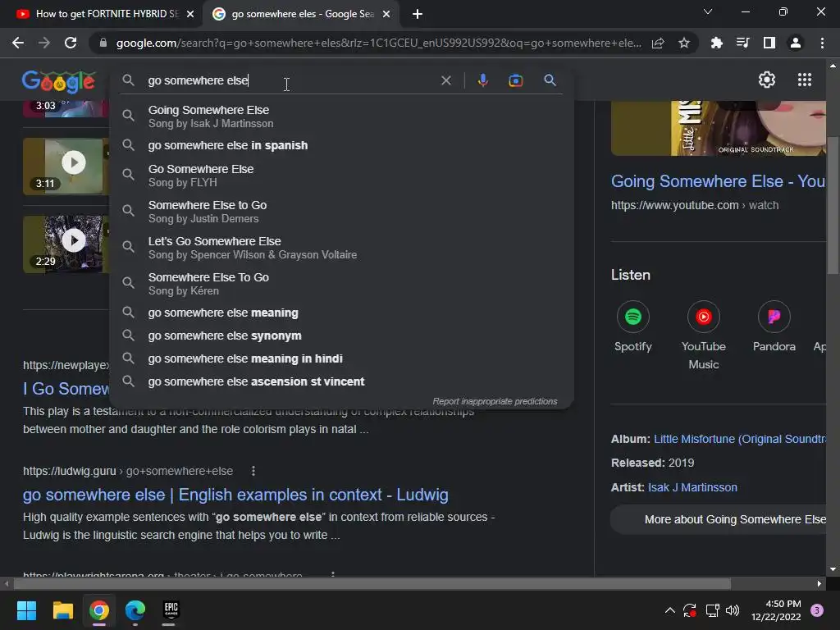This screenshot has height=630, width=840.
Task: Play the 2:29 video thumbnail
Action: click(x=66, y=244)
